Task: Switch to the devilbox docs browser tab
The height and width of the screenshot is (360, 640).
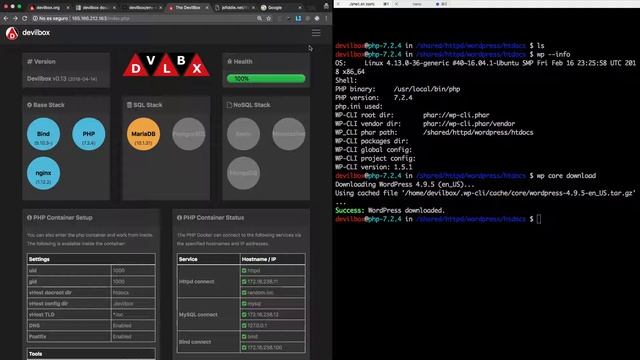Action: [x=95, y=7]
